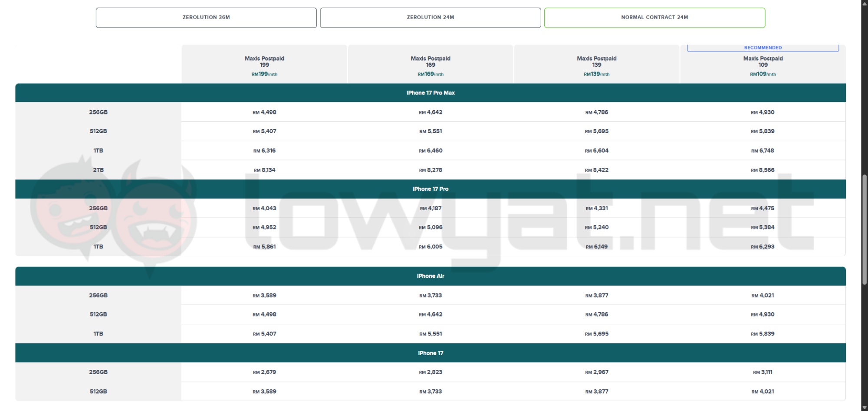Viewport: 868px width, 411px height.
Task: Click the scrollbar down arrow
Action: coord(865,408)
